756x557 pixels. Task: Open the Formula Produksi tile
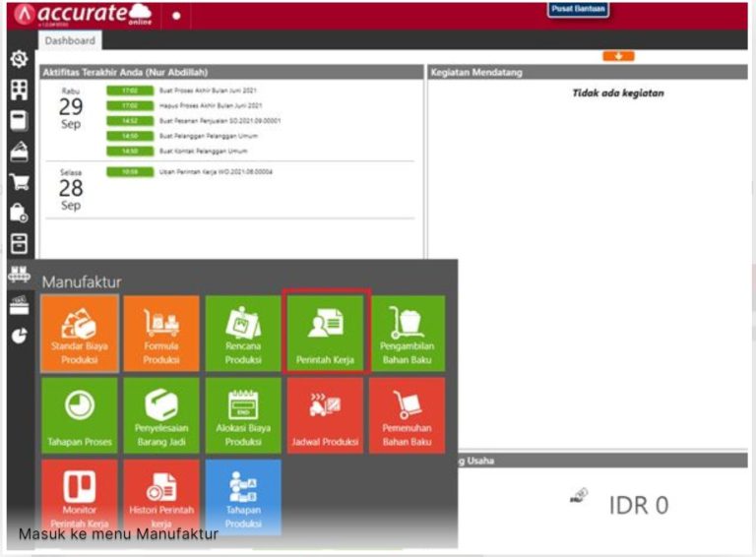click(161, 334)
